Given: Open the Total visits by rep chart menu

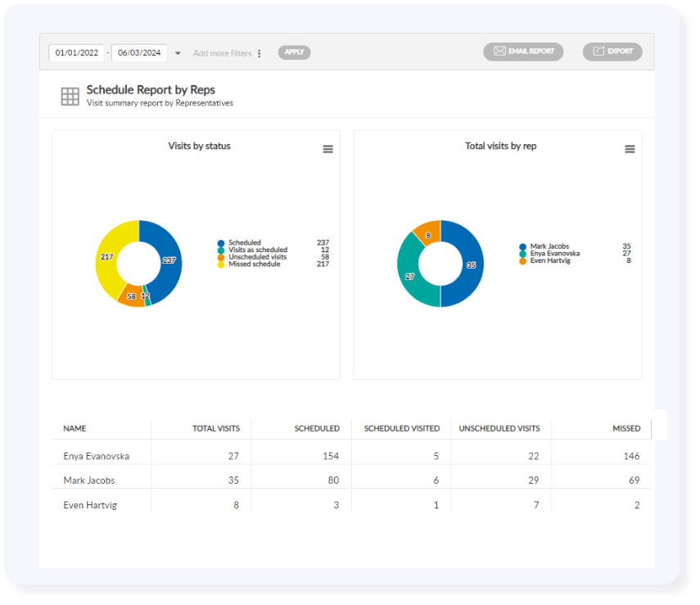Looking at the screenshot, I should point(630,149).
